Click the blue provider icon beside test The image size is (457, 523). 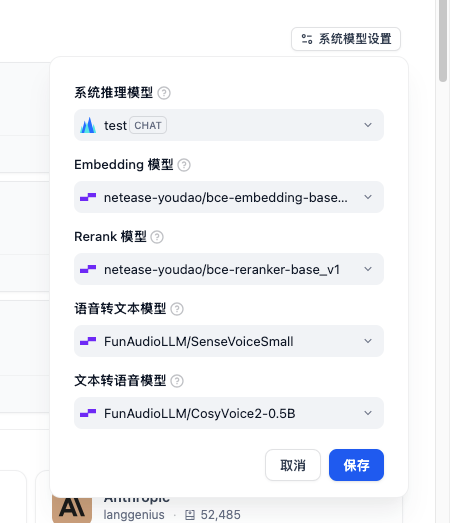pos(88,125)
